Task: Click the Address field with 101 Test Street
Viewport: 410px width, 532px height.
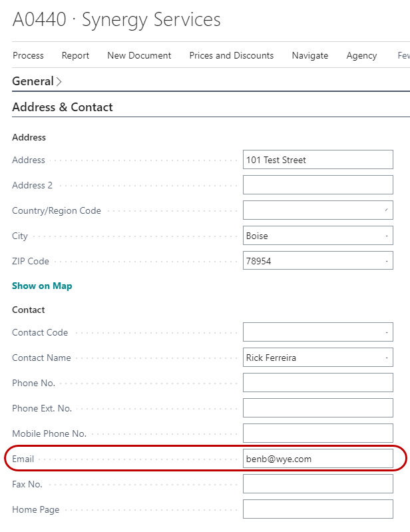Action: coord(317,160)
